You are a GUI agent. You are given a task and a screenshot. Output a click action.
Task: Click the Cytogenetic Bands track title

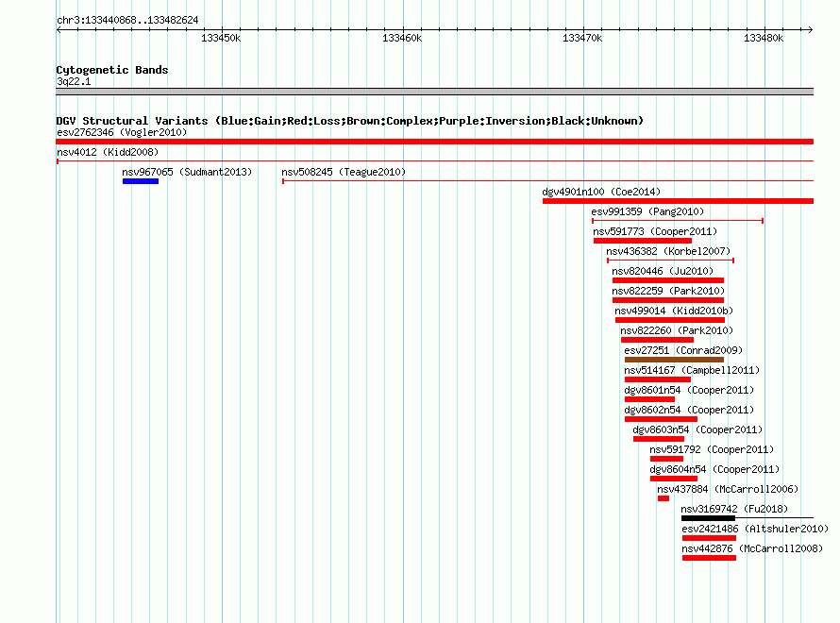pyautogui.click(x=112, y=70)
